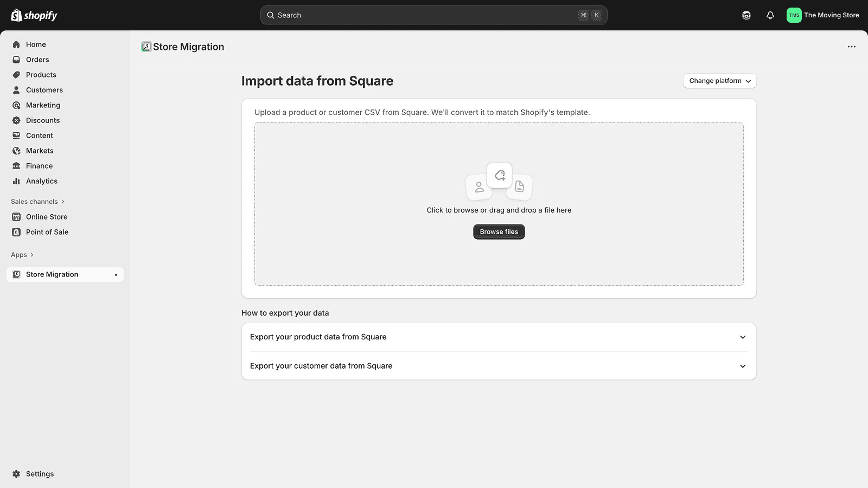
Task: Click the file document icon in drop zone
Action: click(x=519, y=187)
